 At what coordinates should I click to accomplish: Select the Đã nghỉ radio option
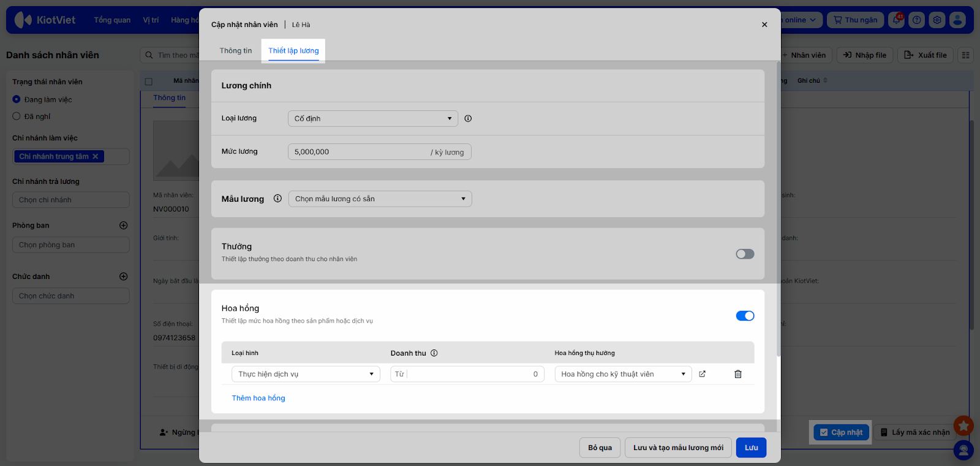17,116
